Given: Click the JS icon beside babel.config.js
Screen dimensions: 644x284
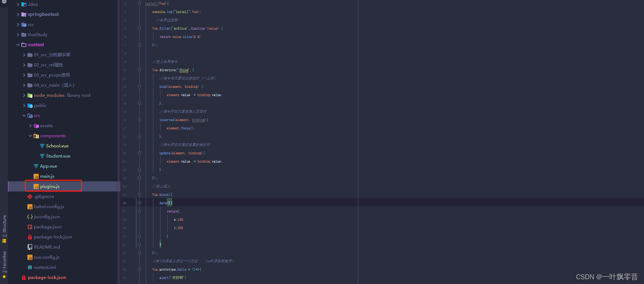Looking at the screenshot, I should (30, 207).
